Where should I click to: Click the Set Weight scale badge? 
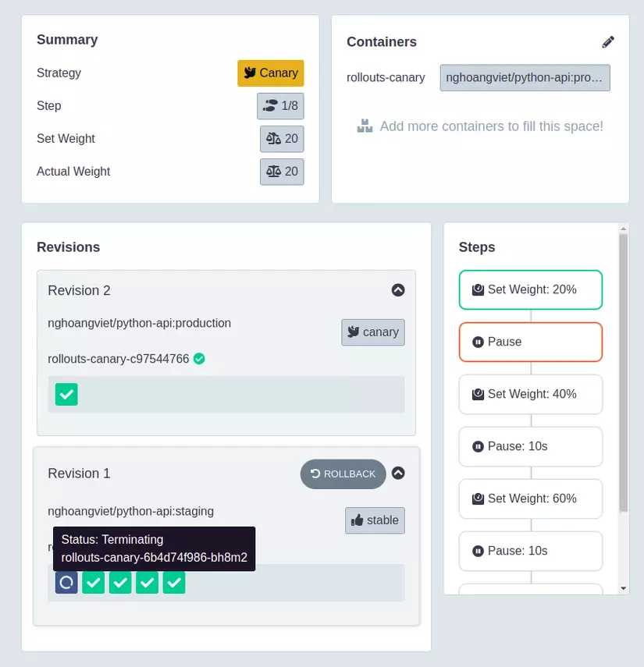coord(282,139)
